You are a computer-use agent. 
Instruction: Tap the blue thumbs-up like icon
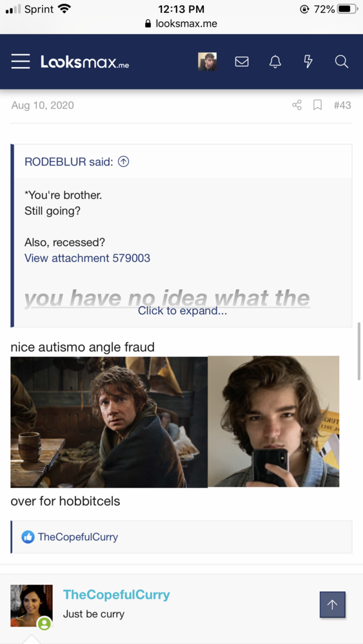pos(28,537)
